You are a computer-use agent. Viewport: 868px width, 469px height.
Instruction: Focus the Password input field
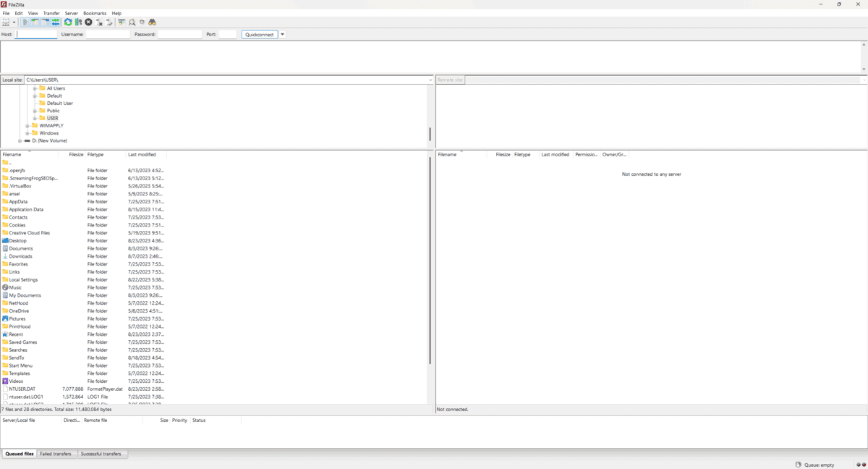[179, 34]
